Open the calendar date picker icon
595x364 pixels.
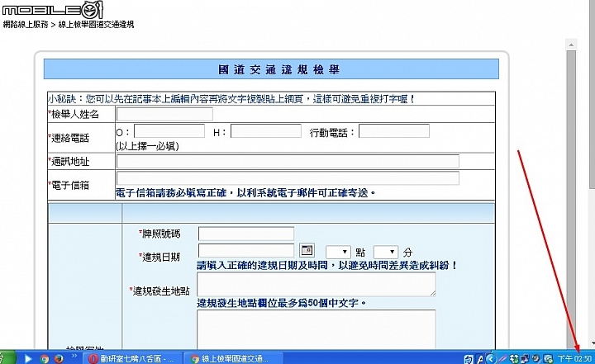(307, 250)
